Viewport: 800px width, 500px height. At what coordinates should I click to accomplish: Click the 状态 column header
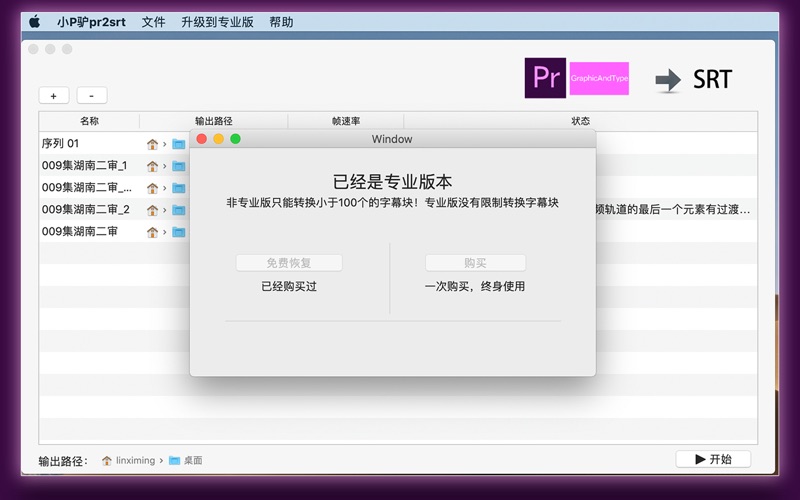pos(581,121)
